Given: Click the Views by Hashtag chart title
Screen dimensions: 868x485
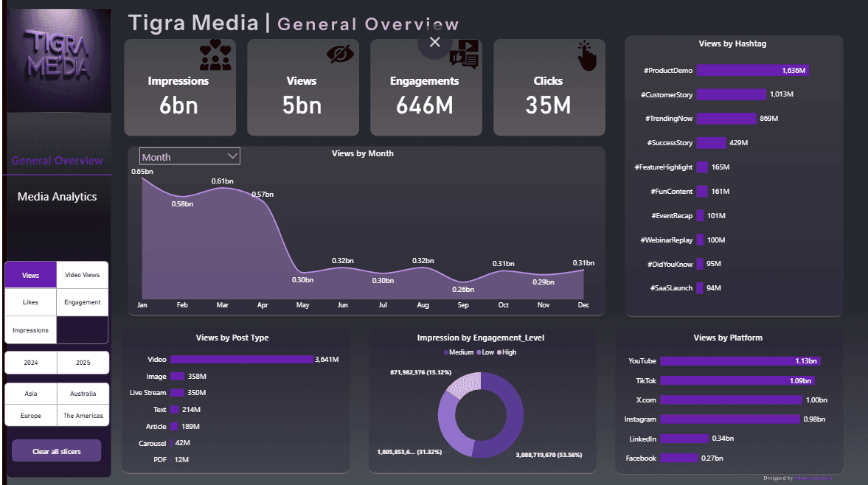Looking at the screenshot, I should pos(732,43).
